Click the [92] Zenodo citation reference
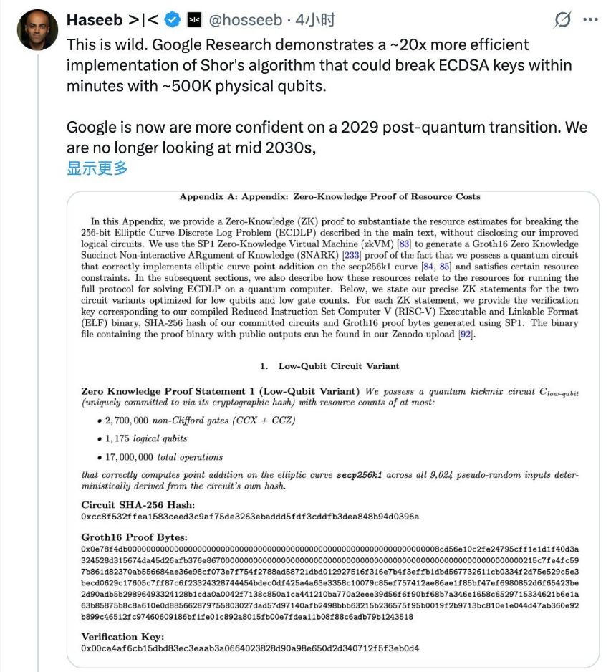The width and height of the screenshot is (616, 672). pyautogui.click(x=466, y=335)
